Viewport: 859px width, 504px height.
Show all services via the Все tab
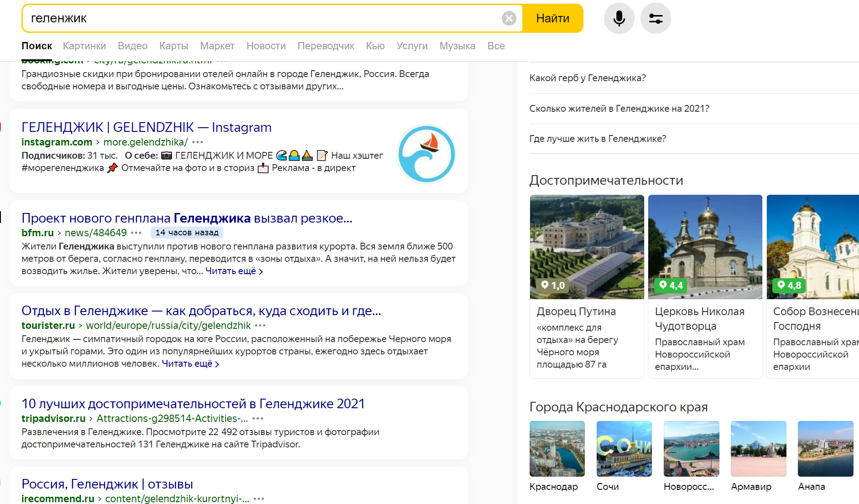(496, 46)
